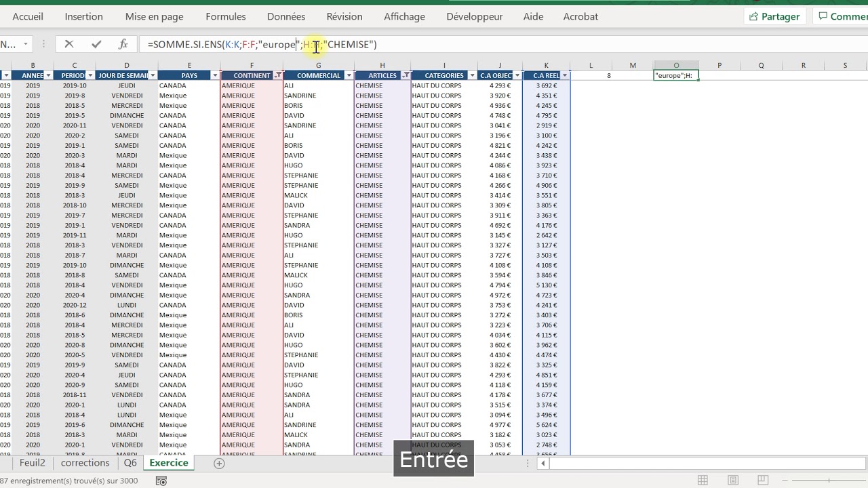This screenshot has height=488, width=868.
Task: Switch to Page Layout view icon
Action: click(733, 481)
